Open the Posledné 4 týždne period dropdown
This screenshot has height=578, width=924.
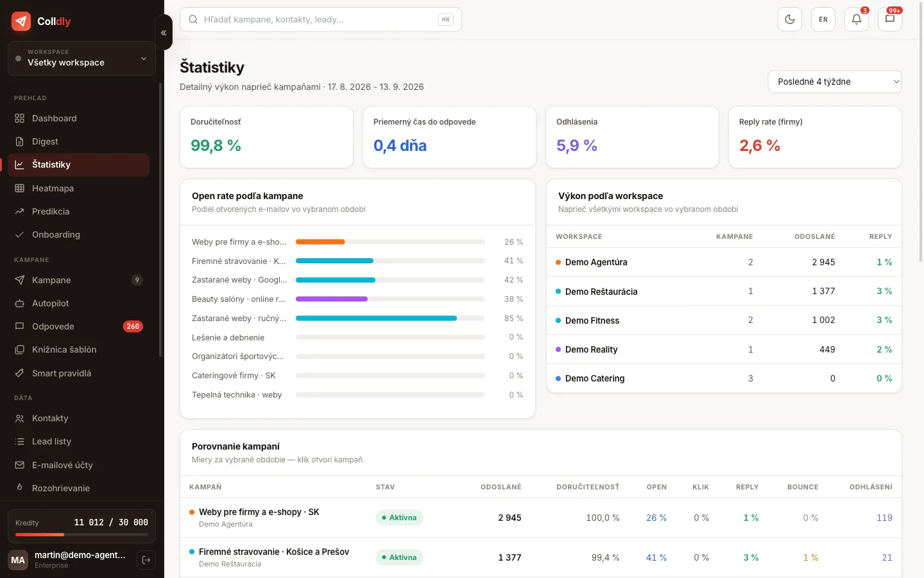835,82
